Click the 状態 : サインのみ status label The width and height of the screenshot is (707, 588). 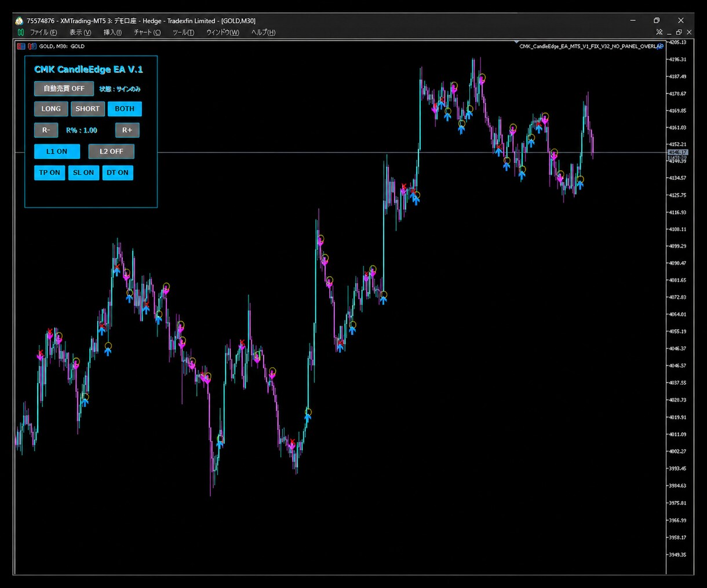pyautogui.click(x=120, y=89)
